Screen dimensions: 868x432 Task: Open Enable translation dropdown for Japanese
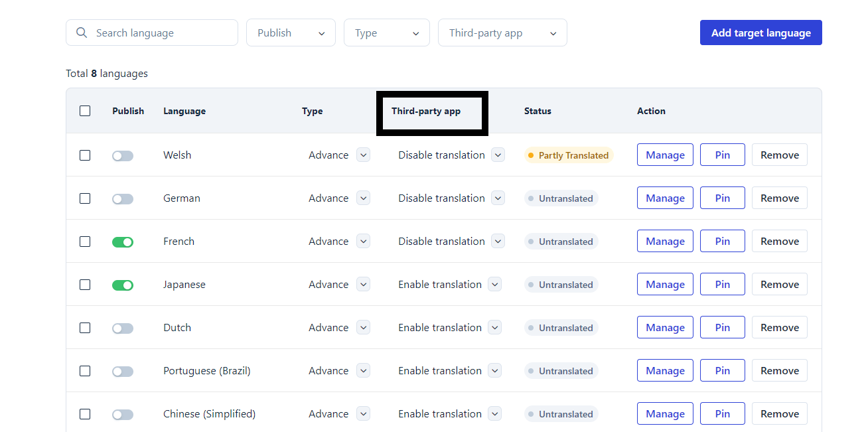tap(494, 284)
